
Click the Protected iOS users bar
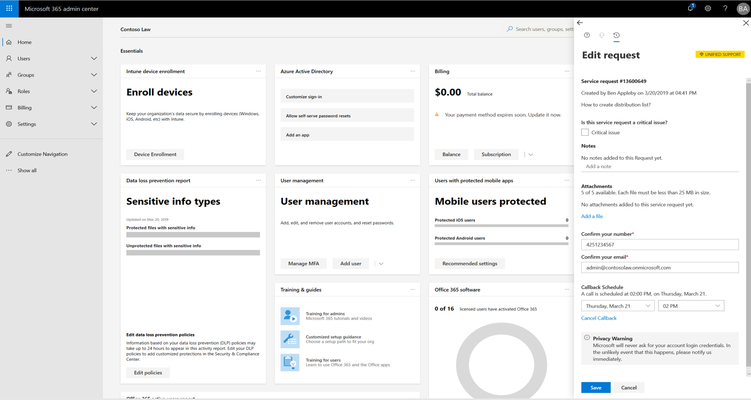point(501,226)
